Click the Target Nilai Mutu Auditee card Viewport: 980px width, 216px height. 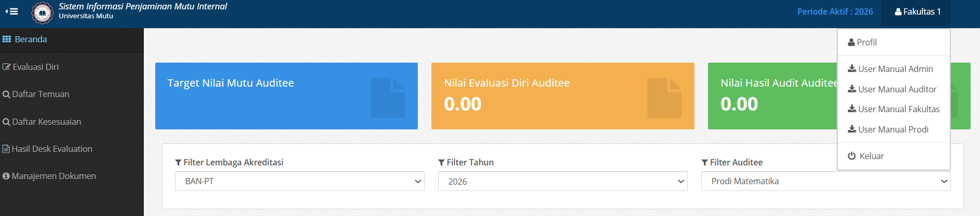287,96
